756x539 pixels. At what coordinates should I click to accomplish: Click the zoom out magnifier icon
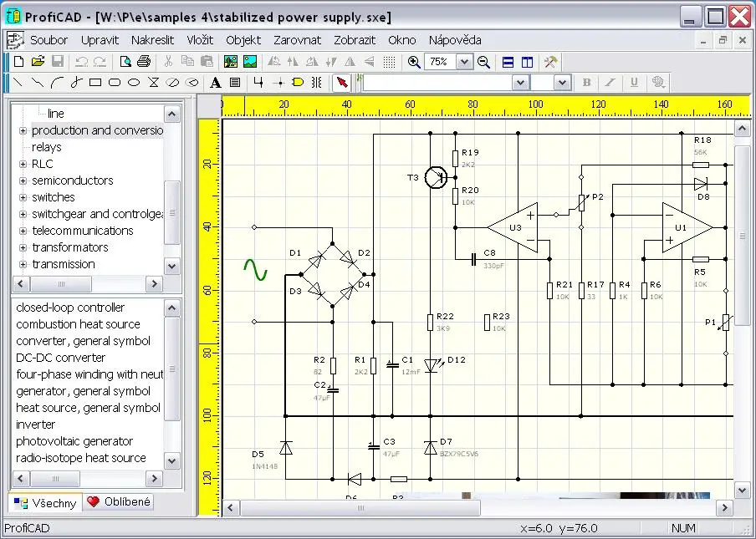point(483,62)
